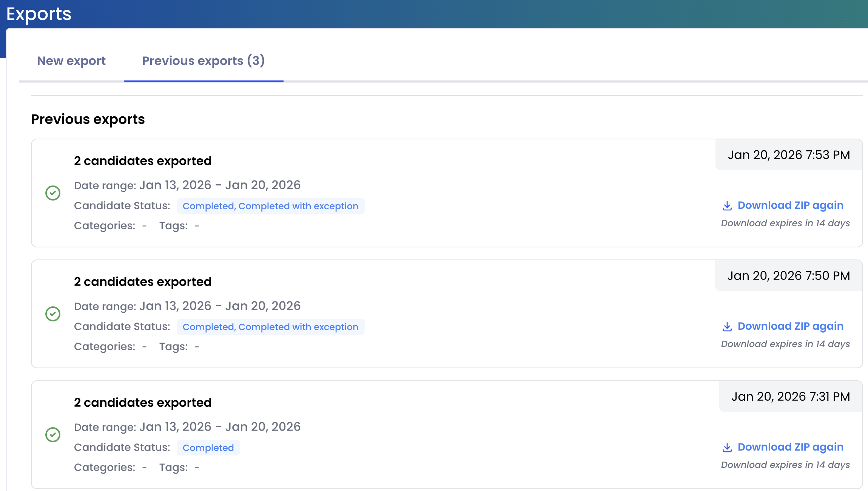Select the Previous exports (3) tab
868x491 pixels.
click(203, 61)
